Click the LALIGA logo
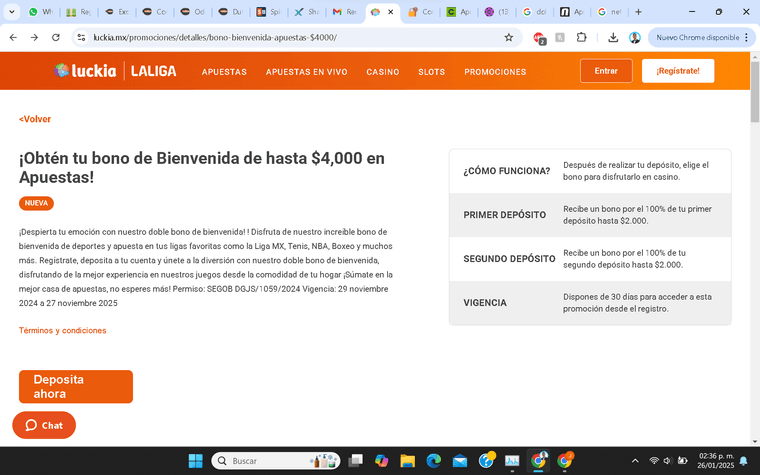The width and height of the screenshot is (760, 475). 154,71
